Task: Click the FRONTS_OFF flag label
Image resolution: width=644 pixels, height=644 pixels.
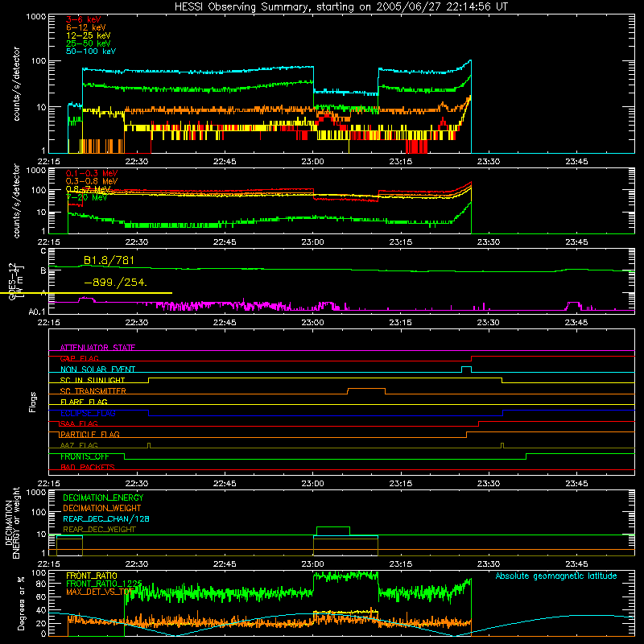Action: [85, 456]
